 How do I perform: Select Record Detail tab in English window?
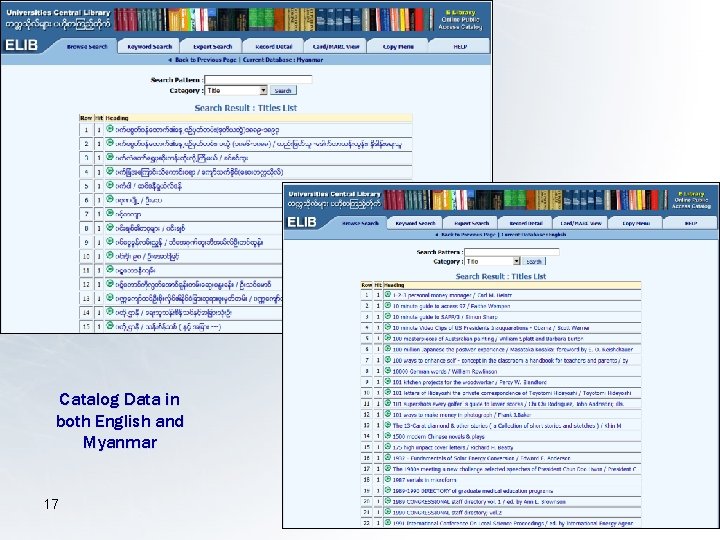click(526, 223)
